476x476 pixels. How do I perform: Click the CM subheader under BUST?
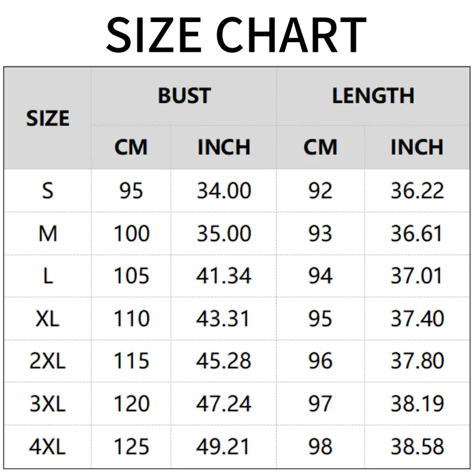click(x=131, y=147)
